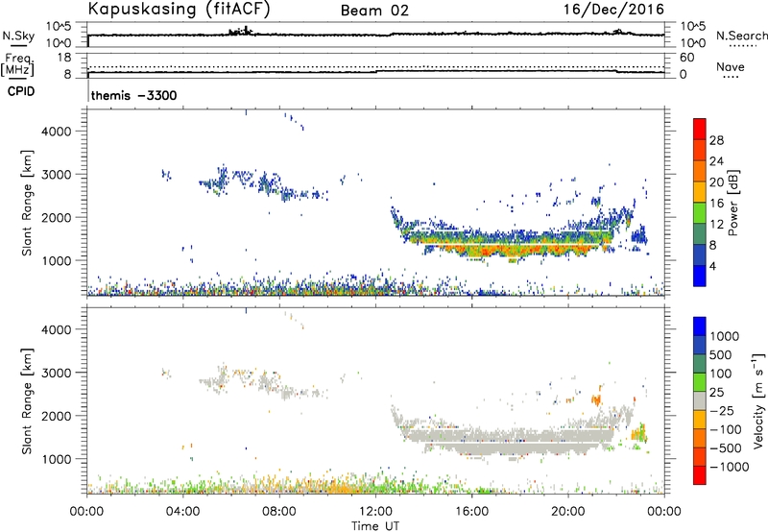Click the red bottom of velocity colorbar
Screen dimensions: 768x532
click(700, 475)
